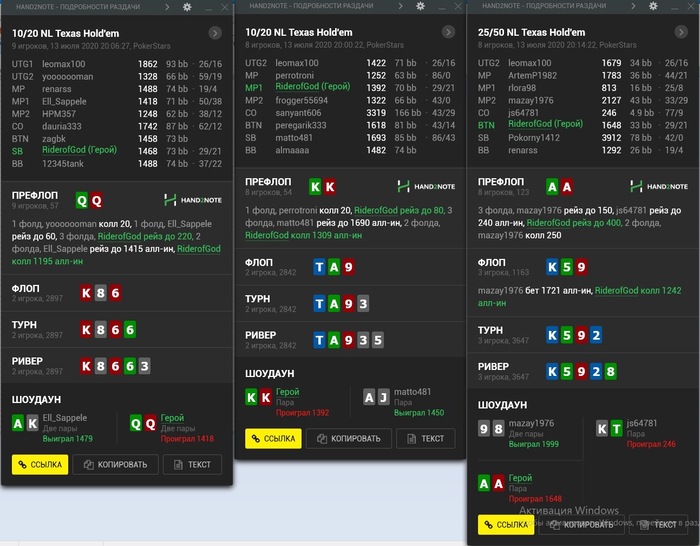The image size is (700, 546).
Task: Select perrotroni in MP row
Action: tap(295, 75)
